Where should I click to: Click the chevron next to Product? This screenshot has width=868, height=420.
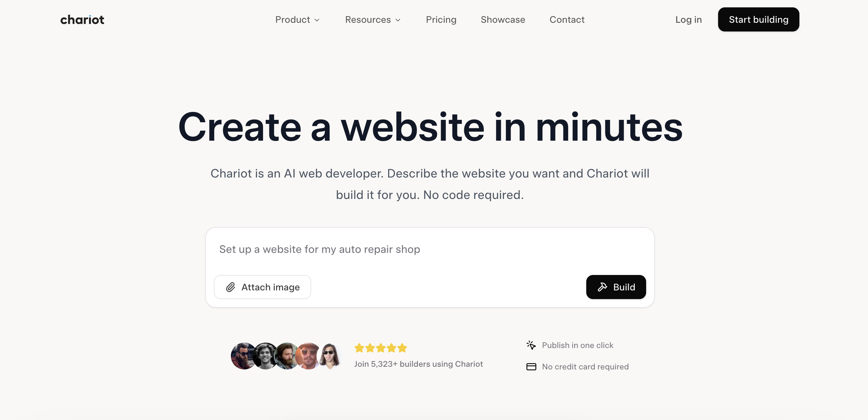[317, 20]
